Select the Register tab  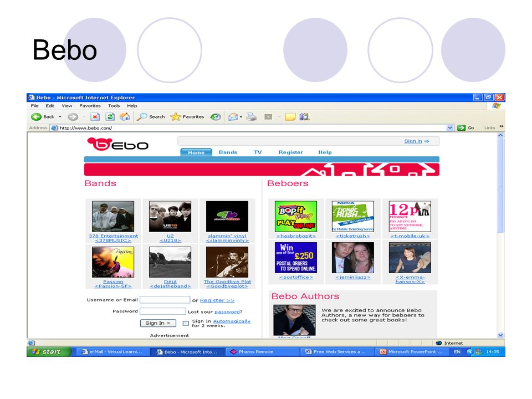click(x=291, y=152)
